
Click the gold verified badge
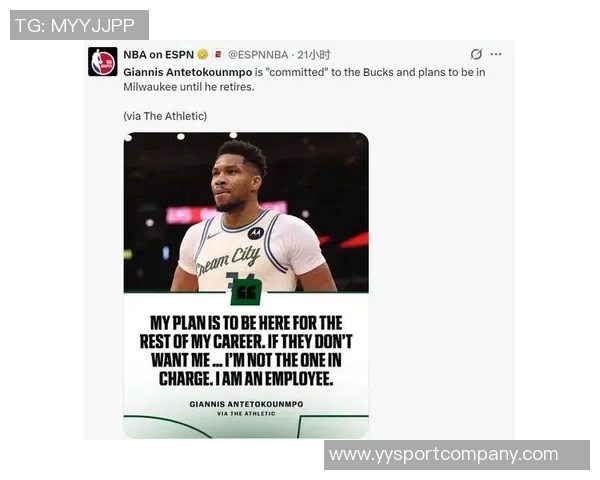[x=202, y=55]
